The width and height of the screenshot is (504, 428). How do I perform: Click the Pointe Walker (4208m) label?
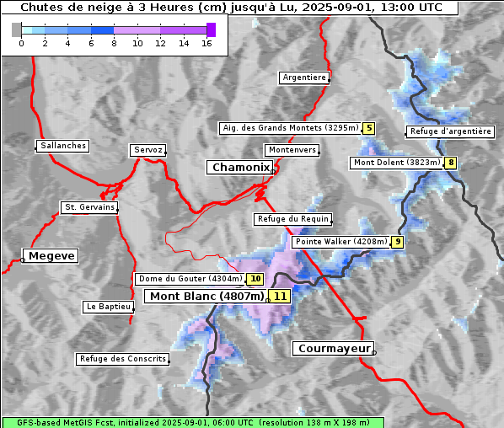tap(341, 242)
